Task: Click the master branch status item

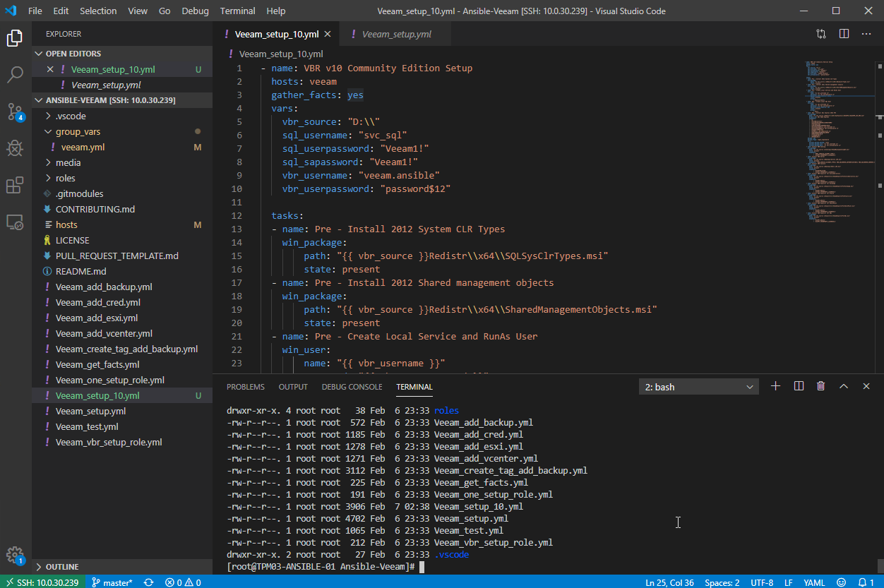Action: (x=112, y=582)
